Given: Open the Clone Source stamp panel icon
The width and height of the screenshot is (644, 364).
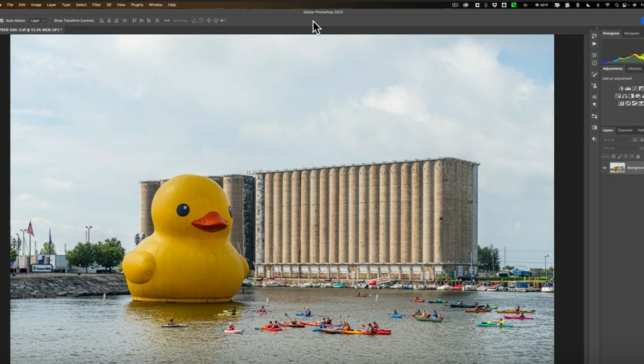Looking at the screenshot, I should [x=594, y=86].
